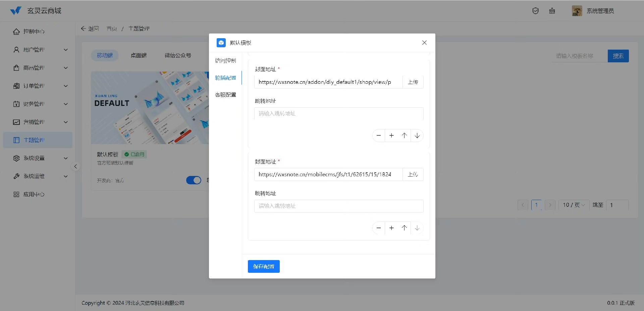The image size is (644, 311).
Task: Move the diy_default1 carousel item down
Action: coord(417,135)
